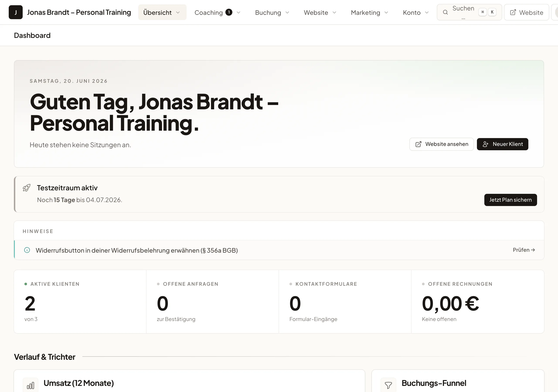Click the Dashboard page title
This screenshot has height=392, width=558.
click(x=32, y=35)
